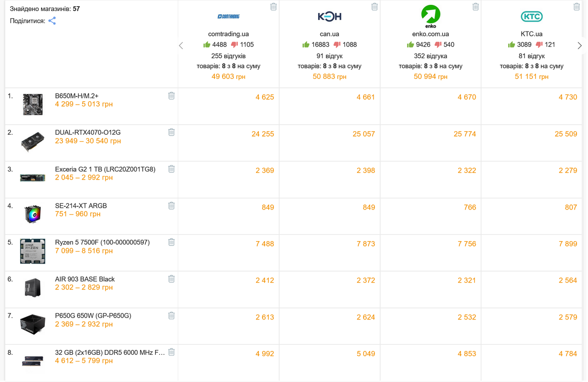Click the Ryzen processor thumbnail image

[32, 251]
